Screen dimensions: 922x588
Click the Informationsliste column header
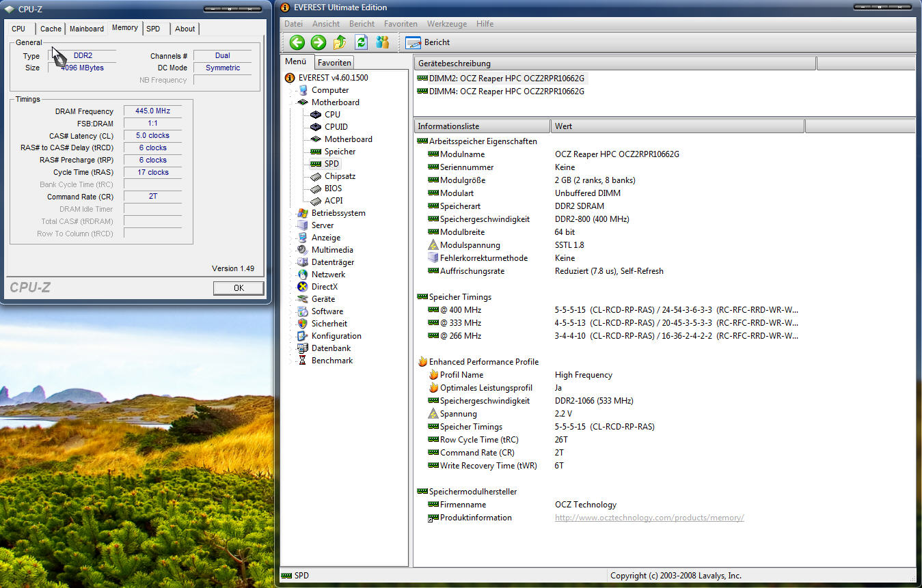pyautogui.click(x=482, y=126)
